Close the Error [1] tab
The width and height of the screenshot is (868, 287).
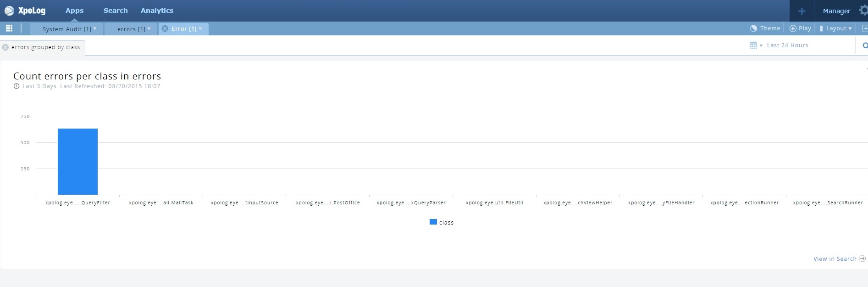165,28
